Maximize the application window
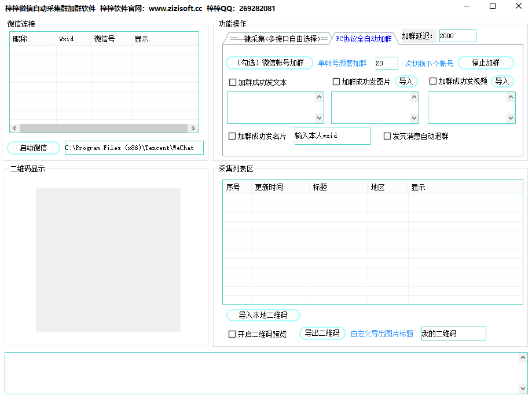This screenshot has width=532, height=403. pyautogui.click(x=493, y=6)
